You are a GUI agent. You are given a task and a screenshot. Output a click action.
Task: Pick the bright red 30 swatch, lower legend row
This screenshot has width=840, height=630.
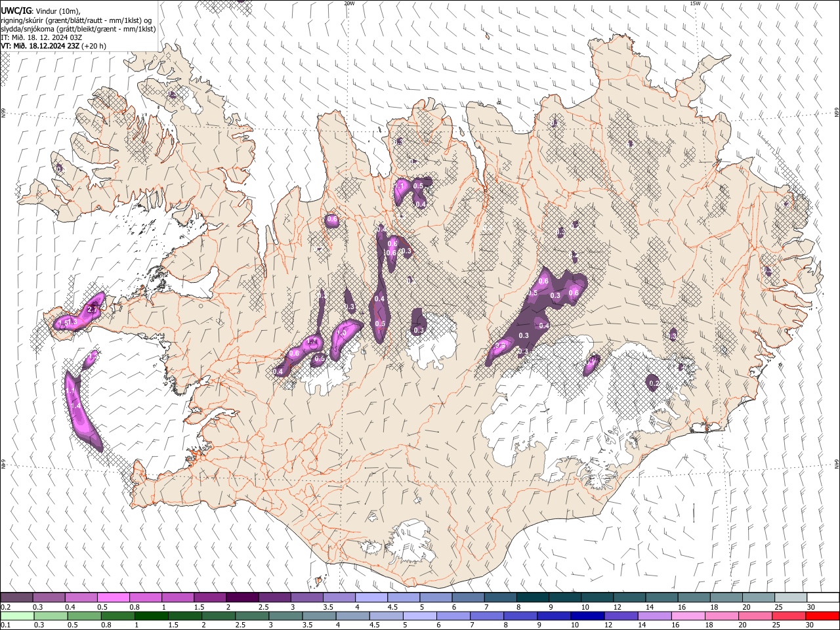[x=824, y=616]
